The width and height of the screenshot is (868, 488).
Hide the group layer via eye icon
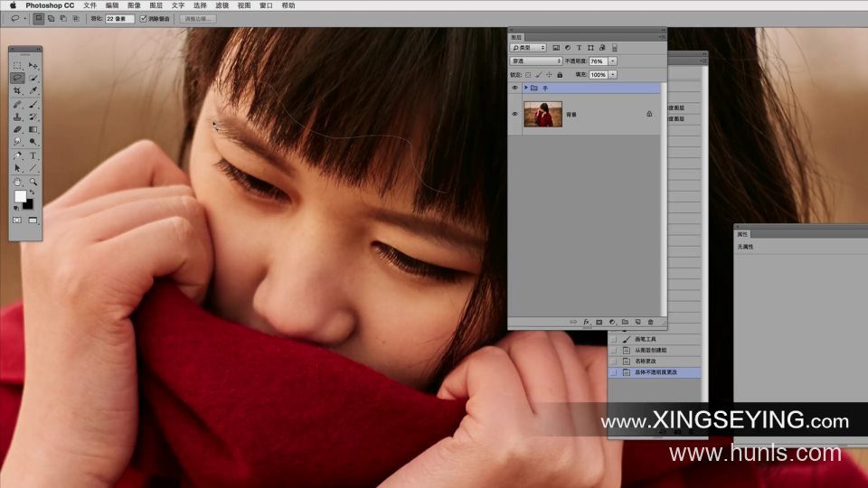515,88
